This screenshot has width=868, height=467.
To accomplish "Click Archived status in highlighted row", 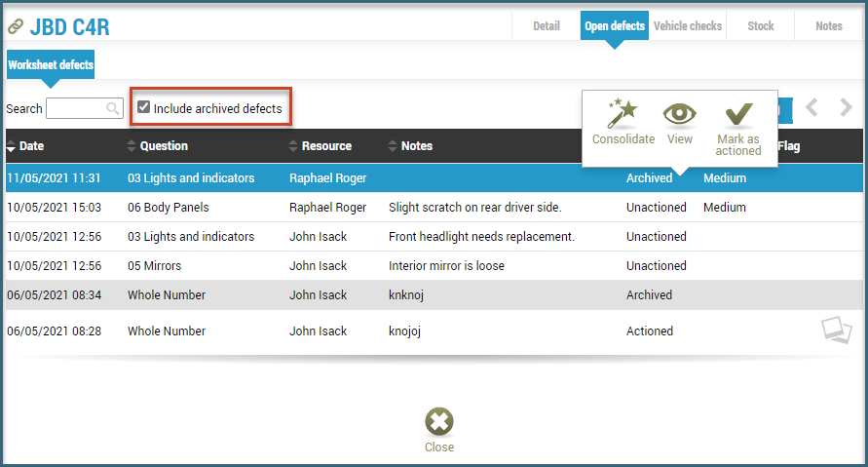I will 650,177.
